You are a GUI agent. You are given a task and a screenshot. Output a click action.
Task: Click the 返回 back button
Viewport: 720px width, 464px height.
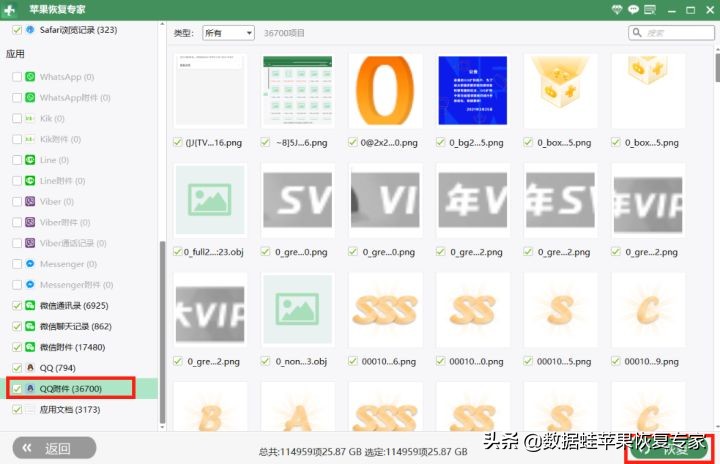pyautogui.click(x=55, y=447)
